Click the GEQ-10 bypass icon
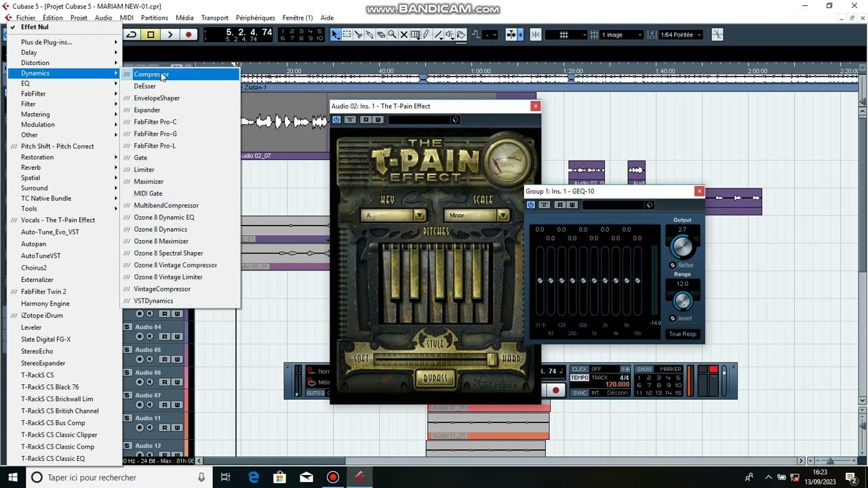Image resolution: width=868 pixels, height=488 pixels. [545, 205]
